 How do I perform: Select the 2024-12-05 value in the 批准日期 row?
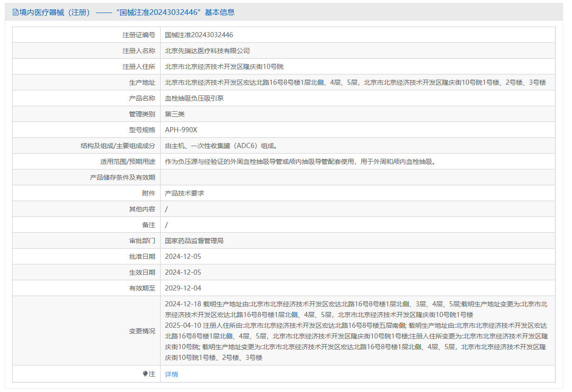tap(183, 257)
